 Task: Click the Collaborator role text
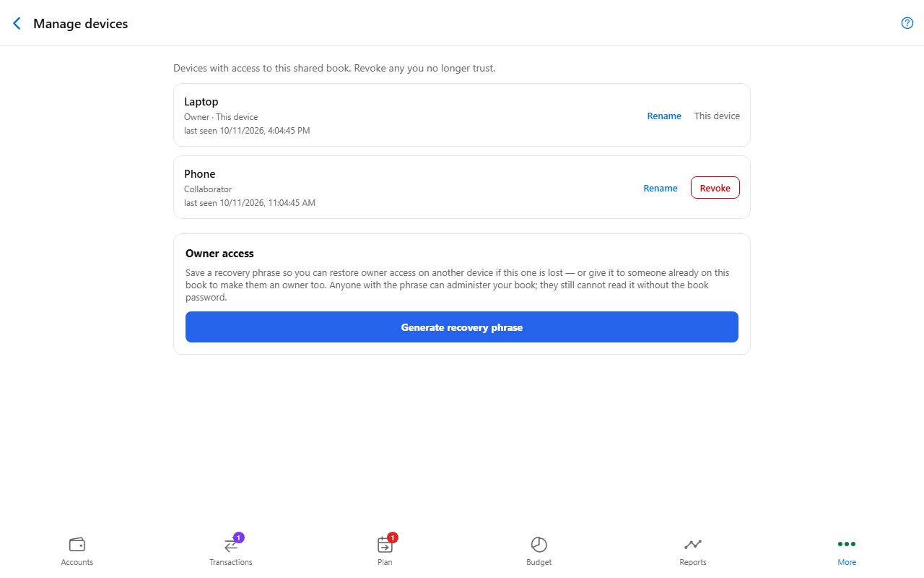click(208, 189)
